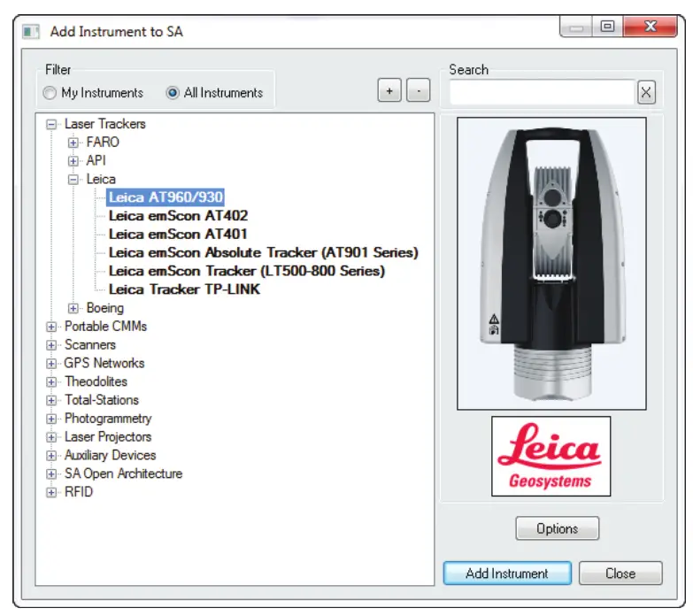Click the Photogrammetry label

pos(108,419)
